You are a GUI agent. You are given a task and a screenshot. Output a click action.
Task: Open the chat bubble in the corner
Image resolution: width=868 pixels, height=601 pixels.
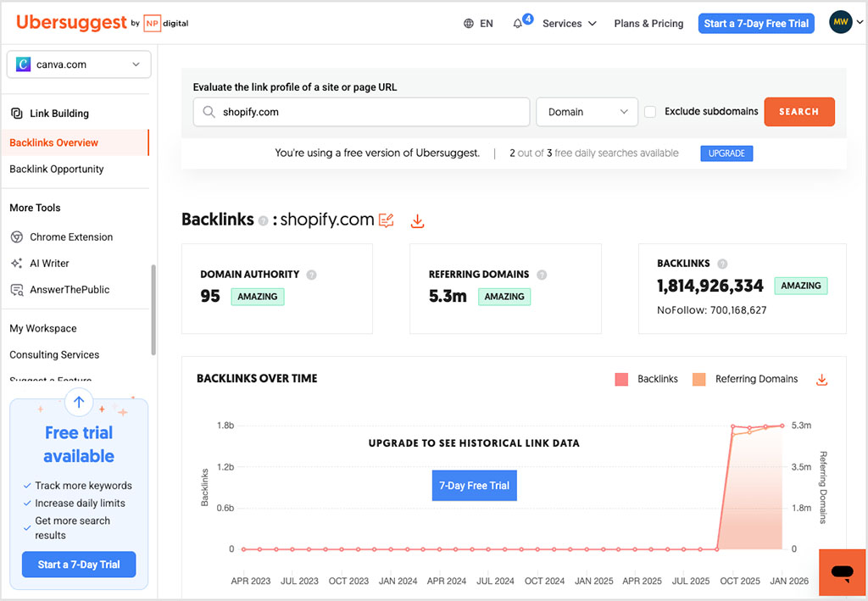coord(842,572)
